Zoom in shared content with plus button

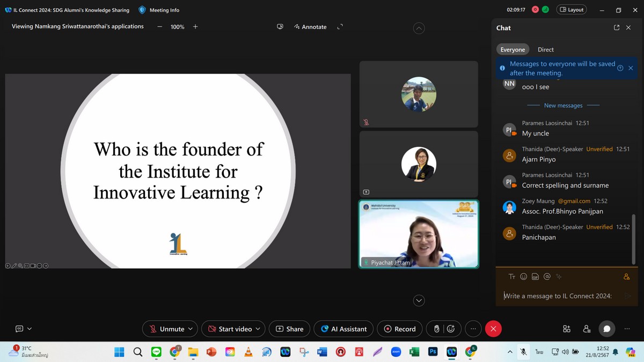pos(195,27)
